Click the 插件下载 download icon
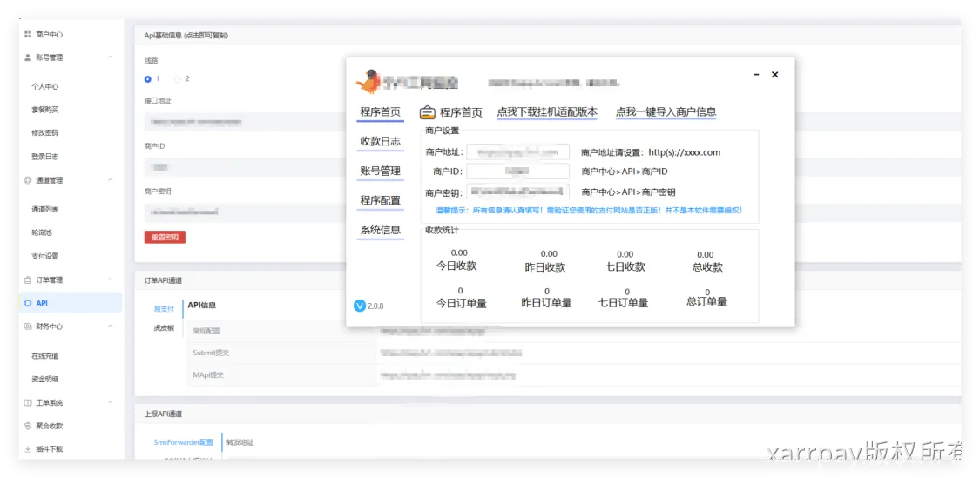The width and height of the screenshot is (980, 478). click(x=28, y=449)
